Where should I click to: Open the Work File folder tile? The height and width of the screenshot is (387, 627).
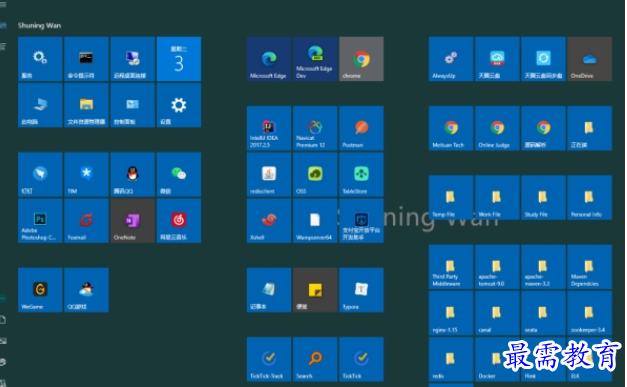coord(497,197)
